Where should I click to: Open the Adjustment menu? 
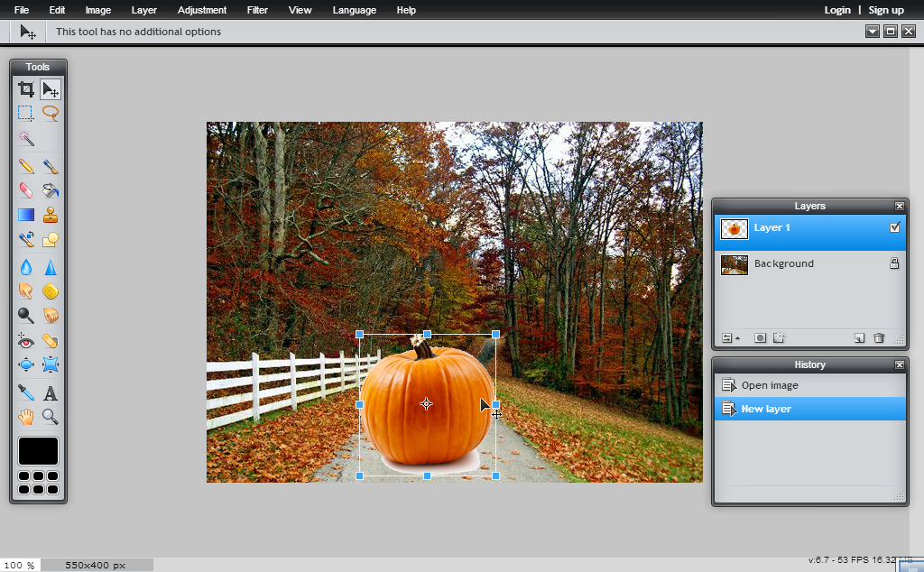click(202, 10)
